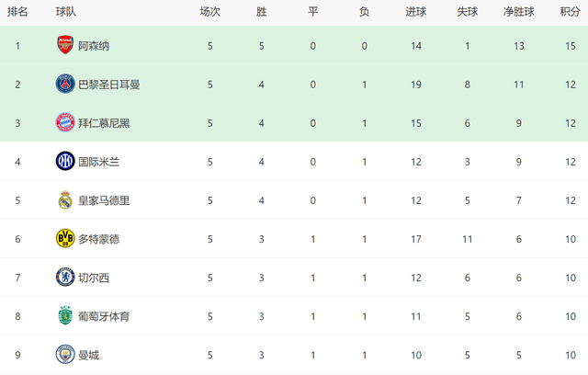This screenshot has height=375, width=588.
Task: Click the 场次 column header
Action: (x=209, y=12)
